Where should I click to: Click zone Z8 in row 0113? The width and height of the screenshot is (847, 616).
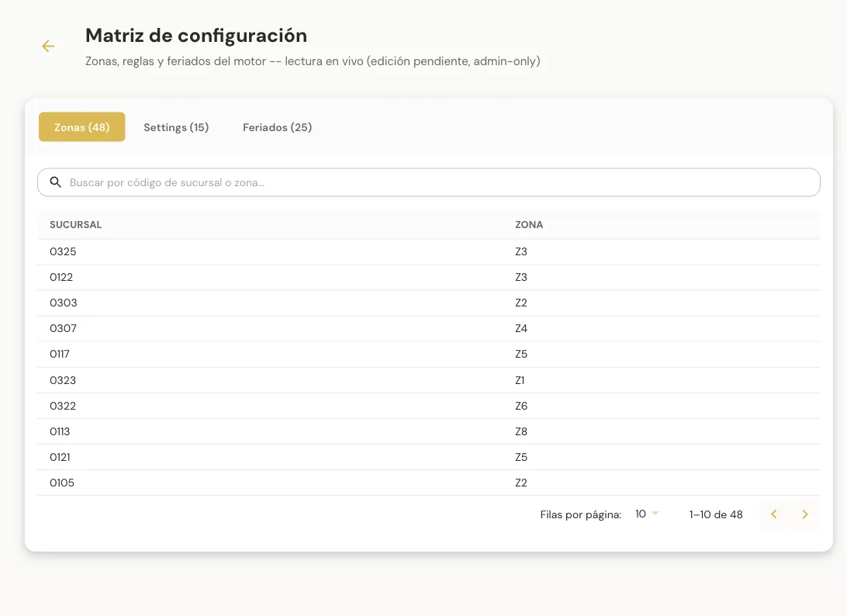(521, 431)
